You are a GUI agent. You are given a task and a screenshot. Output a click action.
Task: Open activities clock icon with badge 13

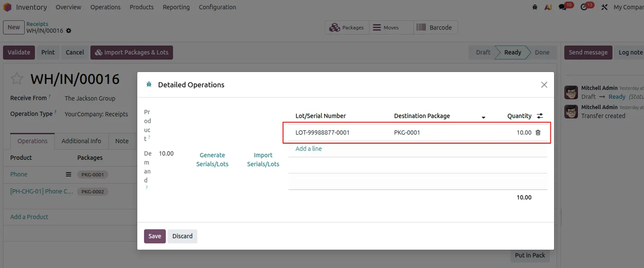click(x=584, y=7)
